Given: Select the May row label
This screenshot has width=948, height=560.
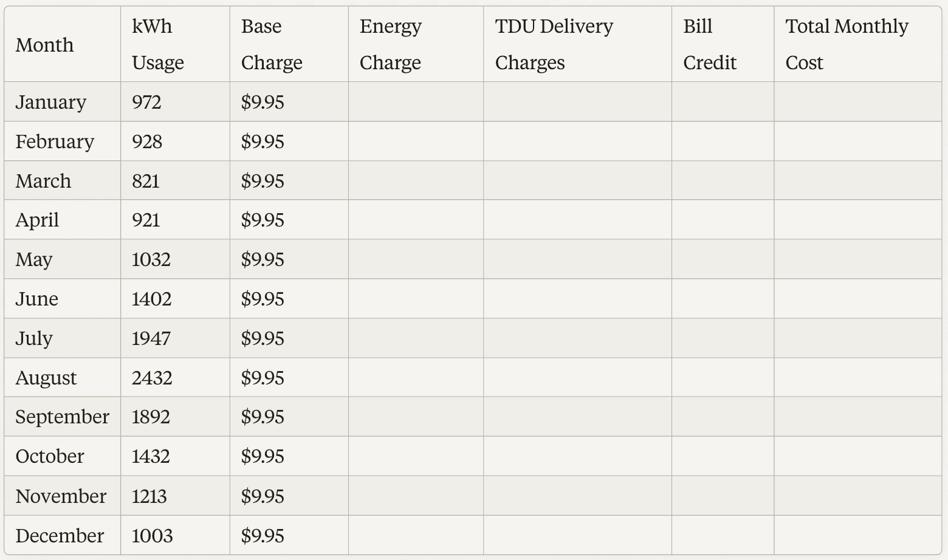Looking at the screenshot, I should [34, 259].
